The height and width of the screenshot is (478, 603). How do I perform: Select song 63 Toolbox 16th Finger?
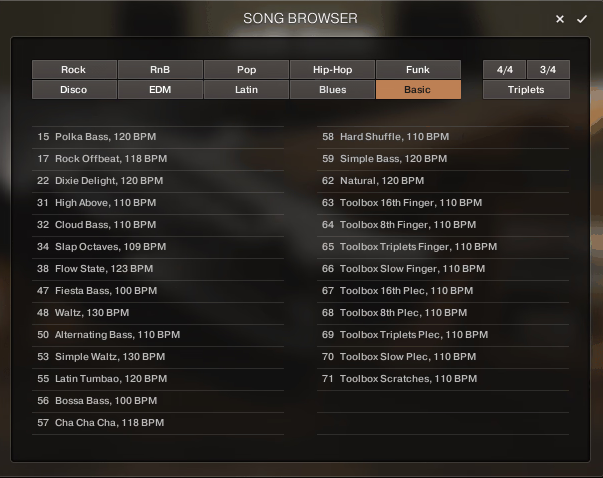pyautogui.click(x=443, y=203)
